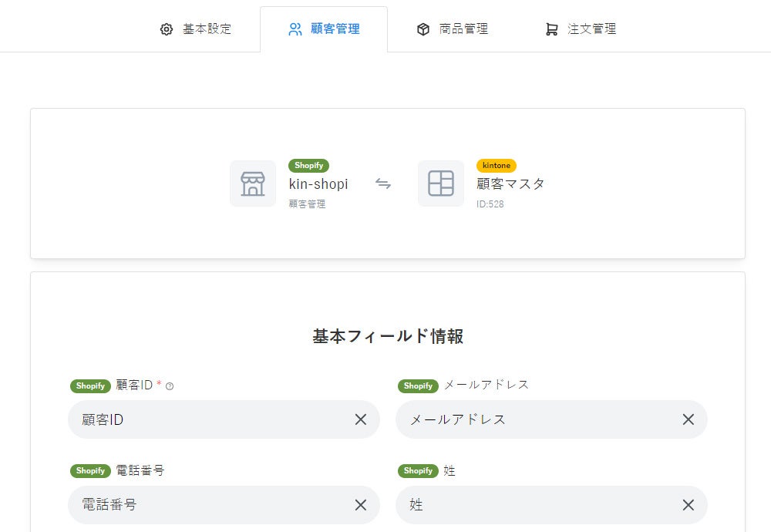Clear the メールアドレス field selection
The image size is (771, 532).
[x=689, y=419]
